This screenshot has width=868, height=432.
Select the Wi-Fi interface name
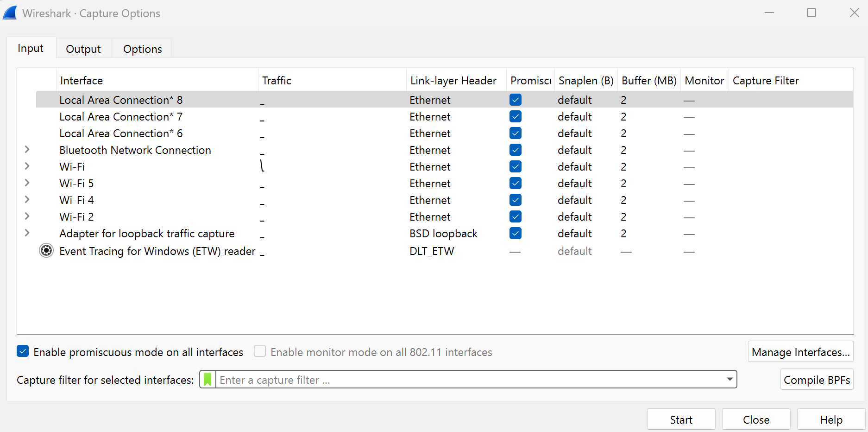tap(72, 166)
